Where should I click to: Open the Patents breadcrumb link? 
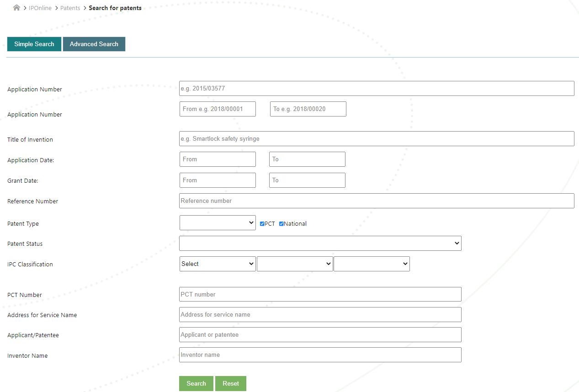pyautogui.click(x=70, y=8)
